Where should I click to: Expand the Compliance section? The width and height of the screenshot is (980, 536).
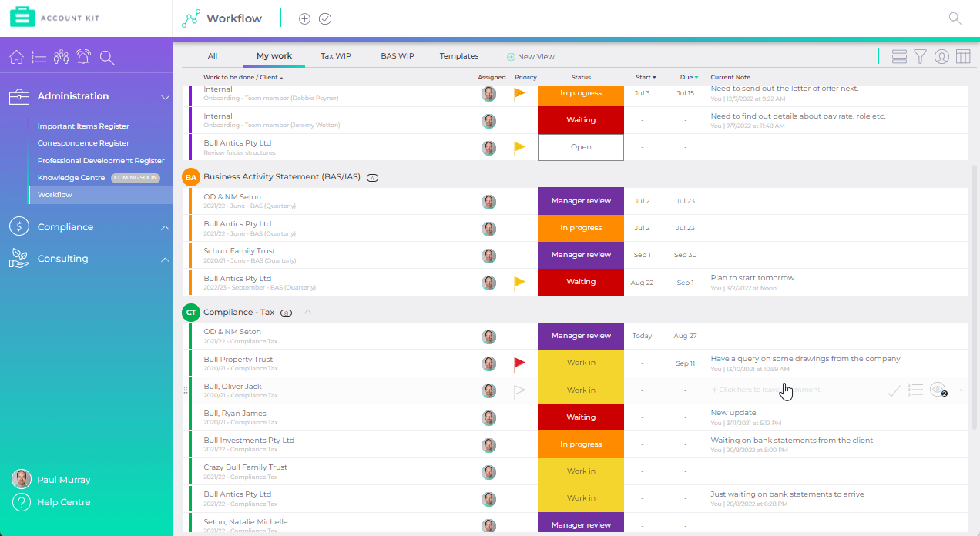point(165,227)
